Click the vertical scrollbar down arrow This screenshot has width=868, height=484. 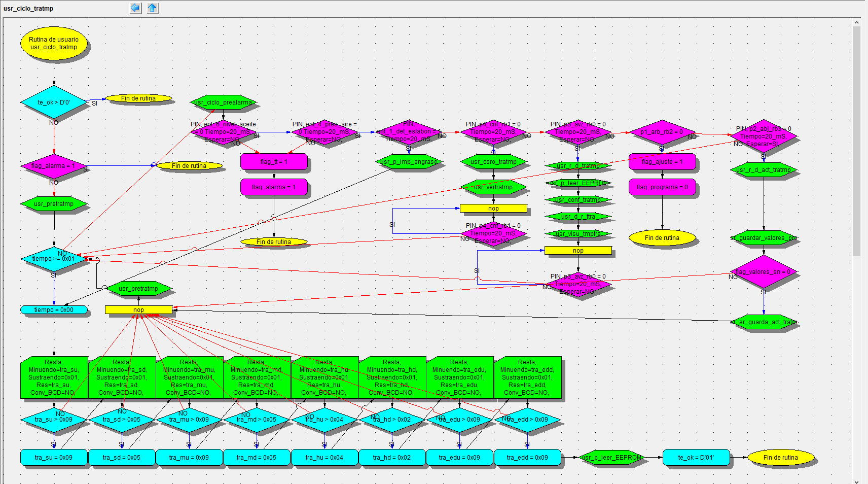pyautogui.click(x=856, y=481)
